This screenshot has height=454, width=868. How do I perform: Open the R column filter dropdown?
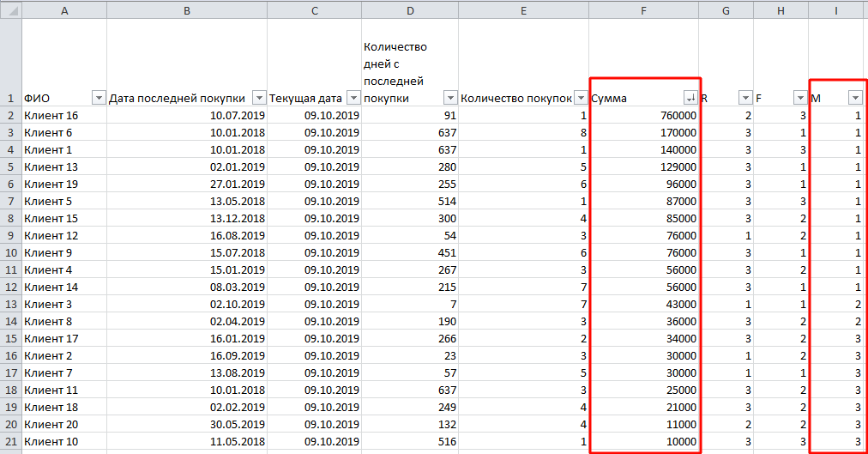[x=744, y=98]
